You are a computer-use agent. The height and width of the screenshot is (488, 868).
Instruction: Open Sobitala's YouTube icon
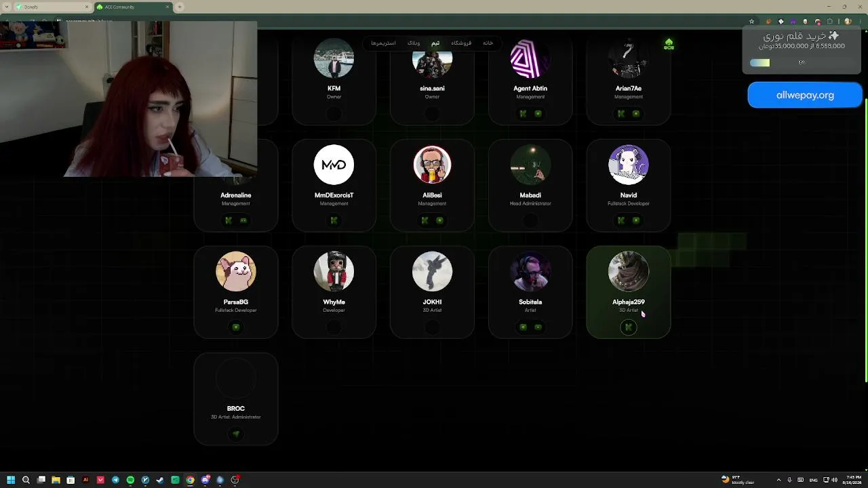pyautogui.click(x=538, y=327)
